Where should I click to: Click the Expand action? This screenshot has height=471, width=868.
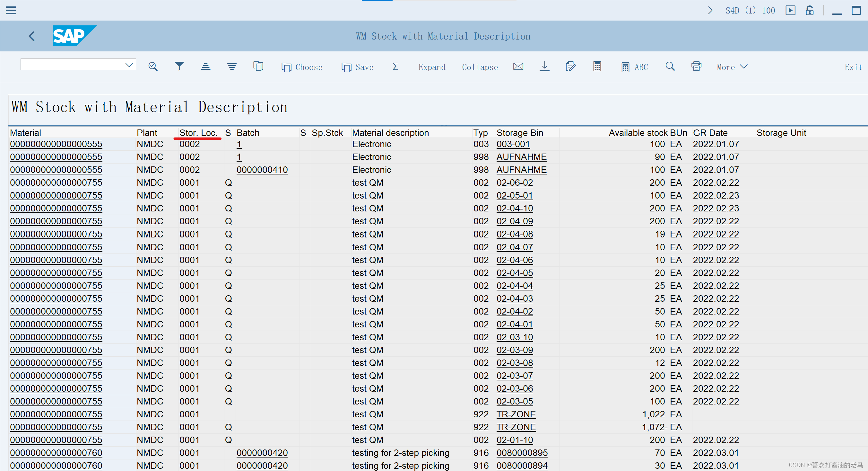pyautogui.click(x=432, y=67)
